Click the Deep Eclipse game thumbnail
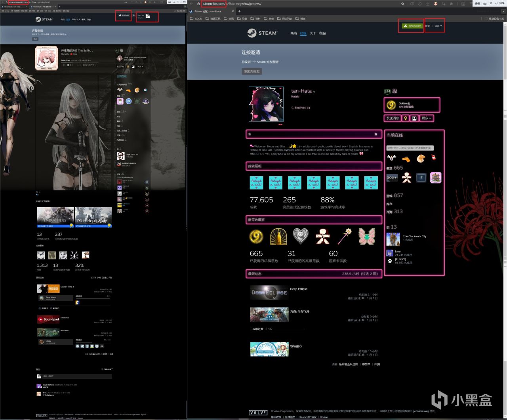This screenshot has height=420, width=507. pyautogui.click(x=269, y=292)
